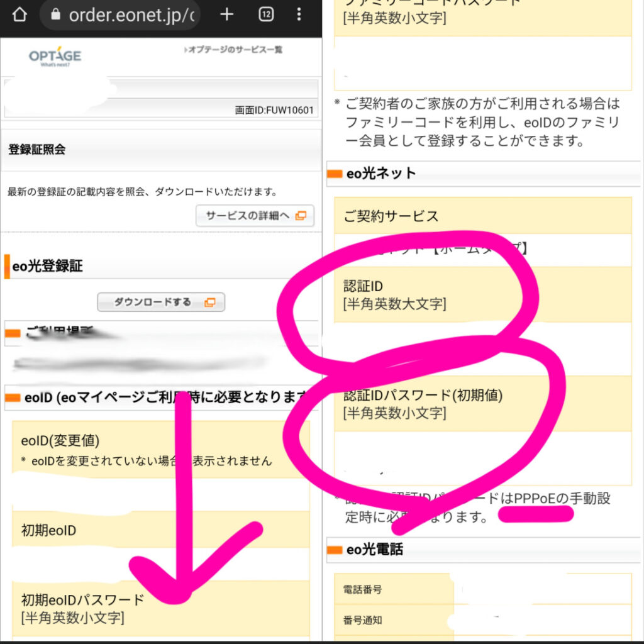
Task: Open the browser three-dot menu
Action: click(x=299, y=14)
